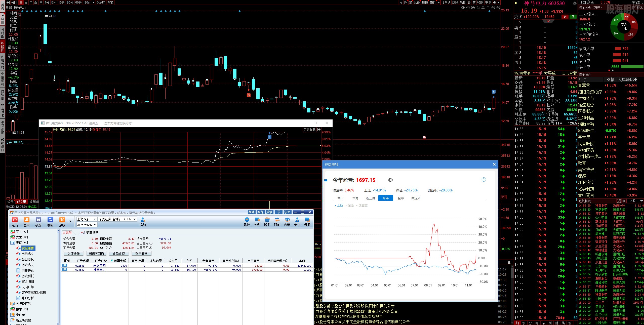Image resolution: width=644 pixels, height=325 pixels.
Task: Zoom in chart with plus circle icon
Action: 493,8
